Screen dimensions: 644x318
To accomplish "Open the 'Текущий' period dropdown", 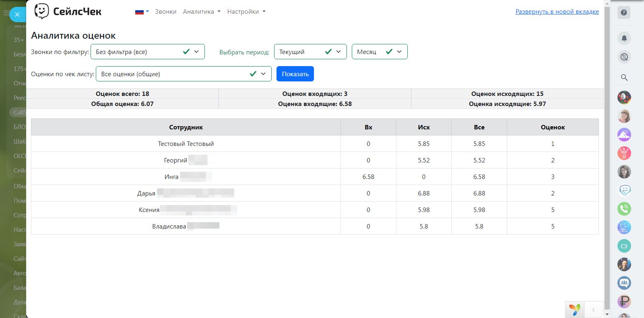I will [310, 52].
